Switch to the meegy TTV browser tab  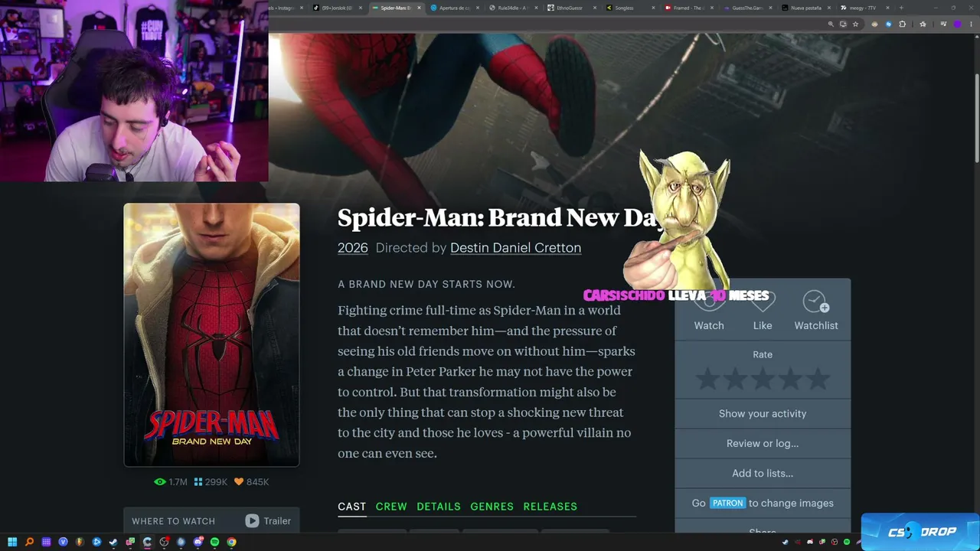click(x=864, y=8)
